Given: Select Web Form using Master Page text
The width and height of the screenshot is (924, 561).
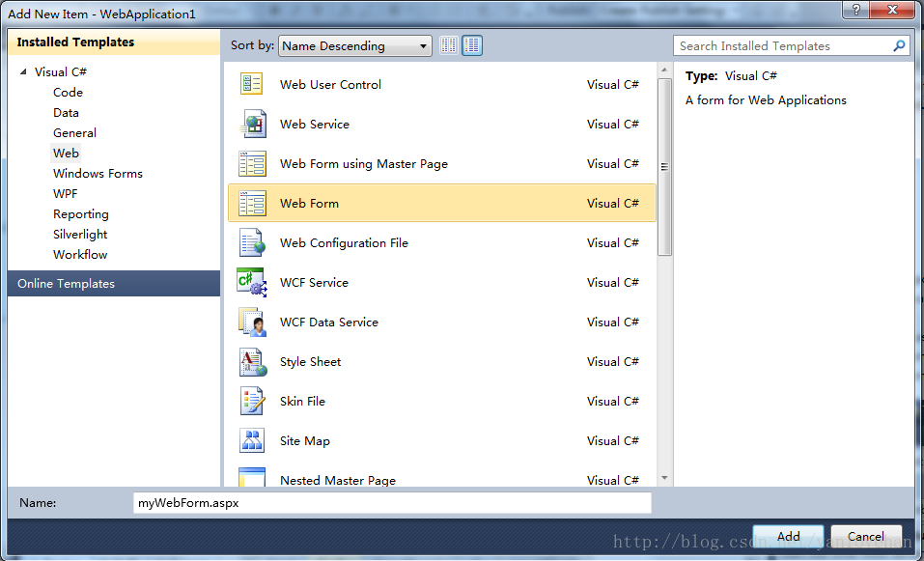Looking at the screenshot, I should pyautogui.click(x=364, y=164).
